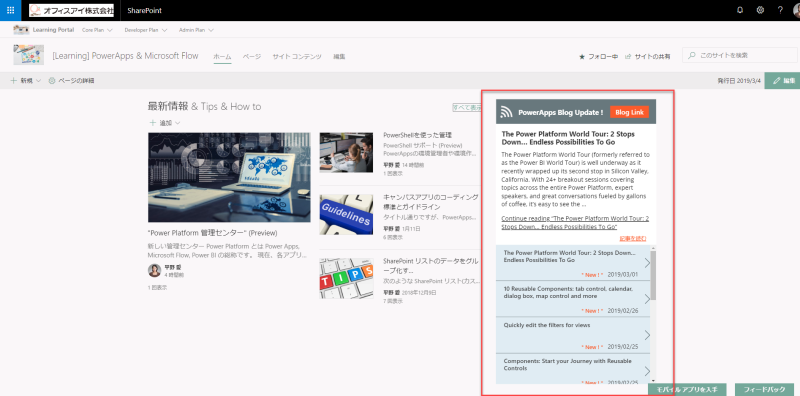
Task: Click the orange Blog Link button
Action: point(629,112)
